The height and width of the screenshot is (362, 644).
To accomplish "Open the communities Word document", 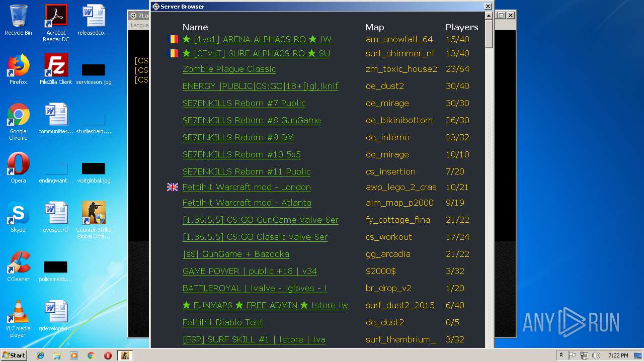I will click(56, 119).
